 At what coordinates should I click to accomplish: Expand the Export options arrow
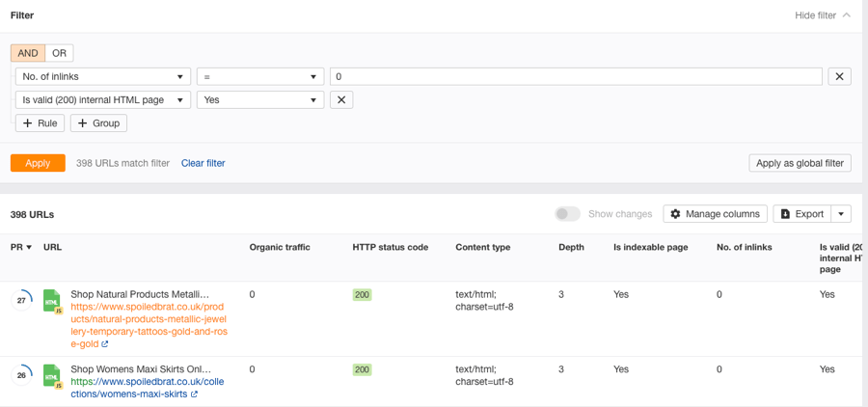click(x=842, y=213)
